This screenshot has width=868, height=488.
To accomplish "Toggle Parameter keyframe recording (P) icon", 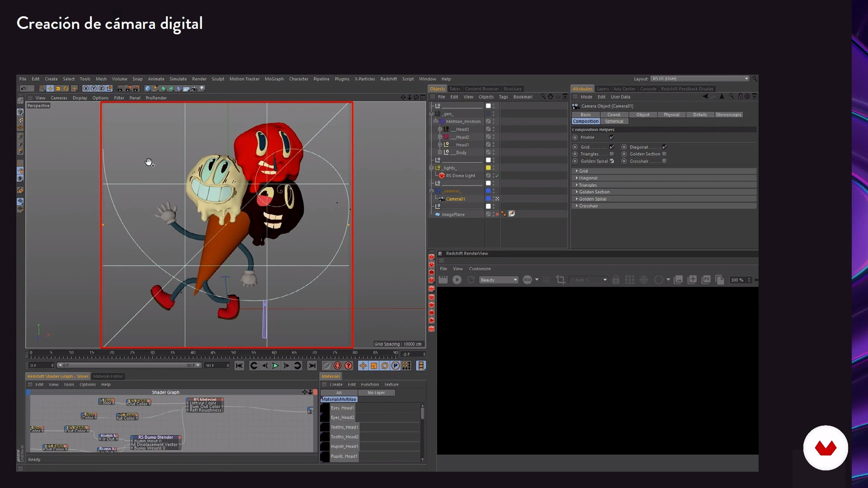I will (396, 366).
